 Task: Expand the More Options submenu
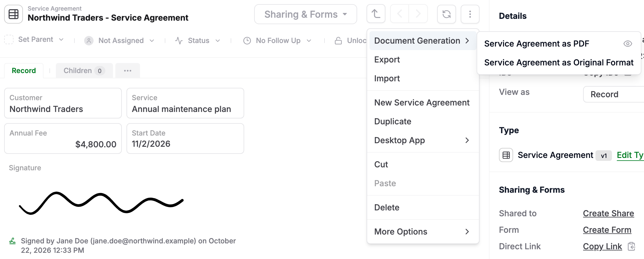(x=423, y=232)
